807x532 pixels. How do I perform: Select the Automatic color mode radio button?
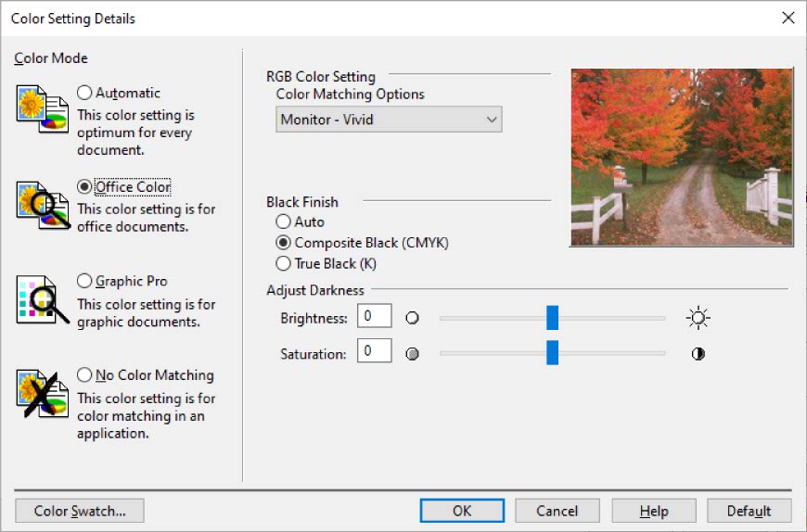[84, 93]
